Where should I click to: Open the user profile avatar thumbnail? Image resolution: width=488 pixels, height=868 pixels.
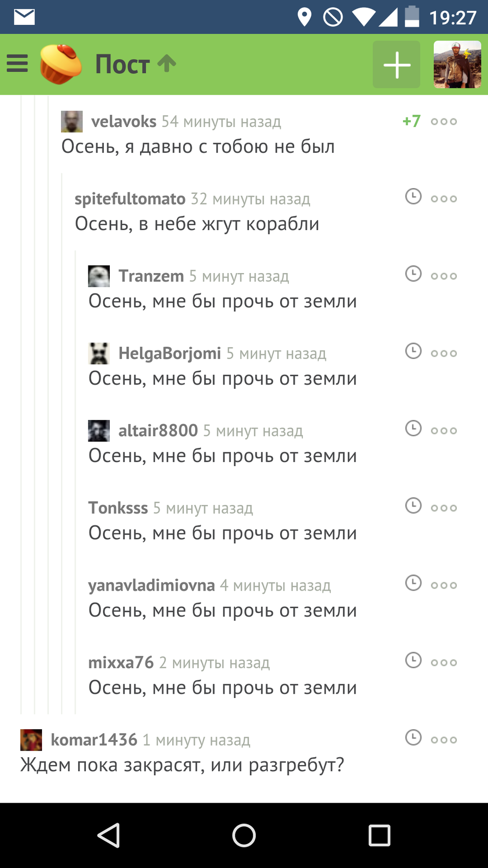point(457,64)
